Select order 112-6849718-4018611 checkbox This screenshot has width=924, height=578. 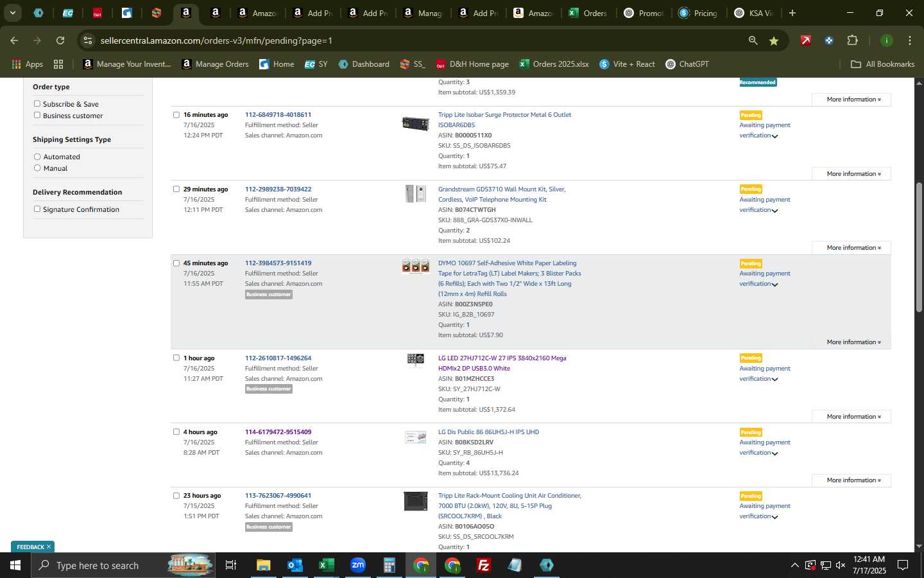click(176, 115)
